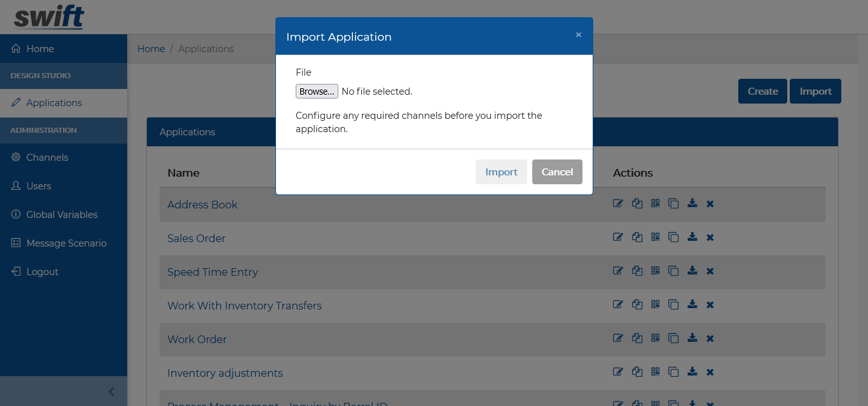Click the Home breadcrumb link
868x406 pixels.
tap(151, 49)
